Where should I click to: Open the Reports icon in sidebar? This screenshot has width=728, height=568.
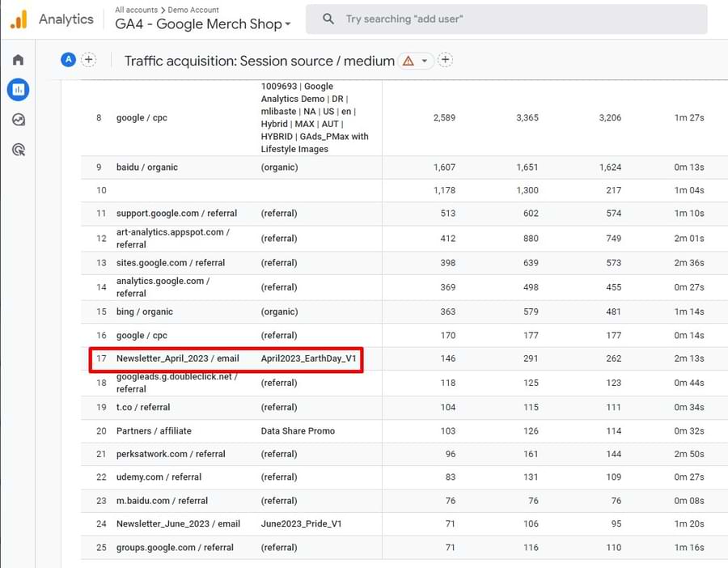(18, 90)
